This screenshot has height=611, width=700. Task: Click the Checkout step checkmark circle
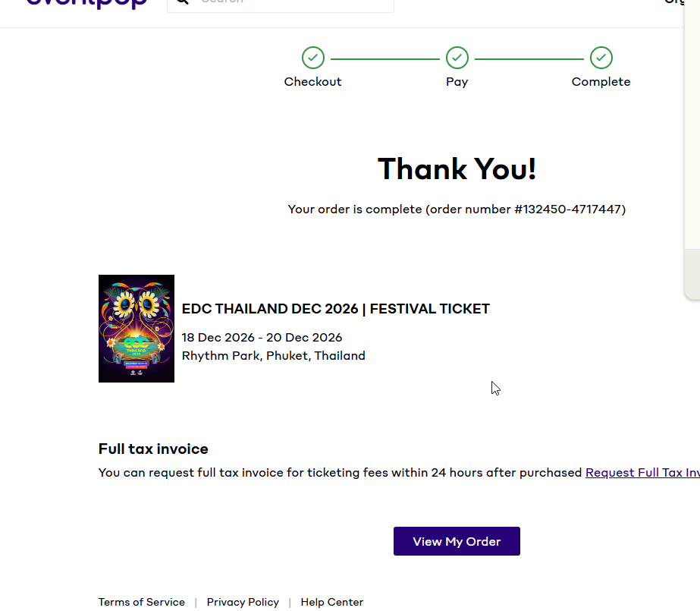tap(313, 58)
